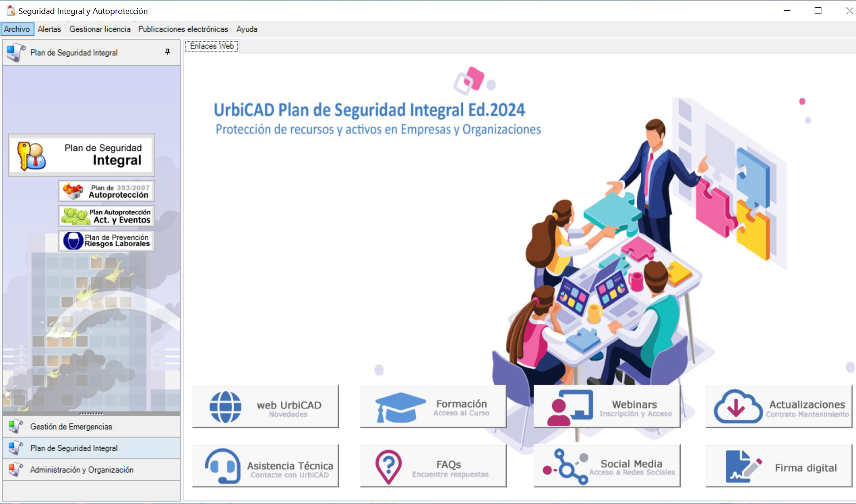Click bottom Plan de Seguridad Integral icon
The height and width of the screenshot is (504, 856).
(16, 448)
